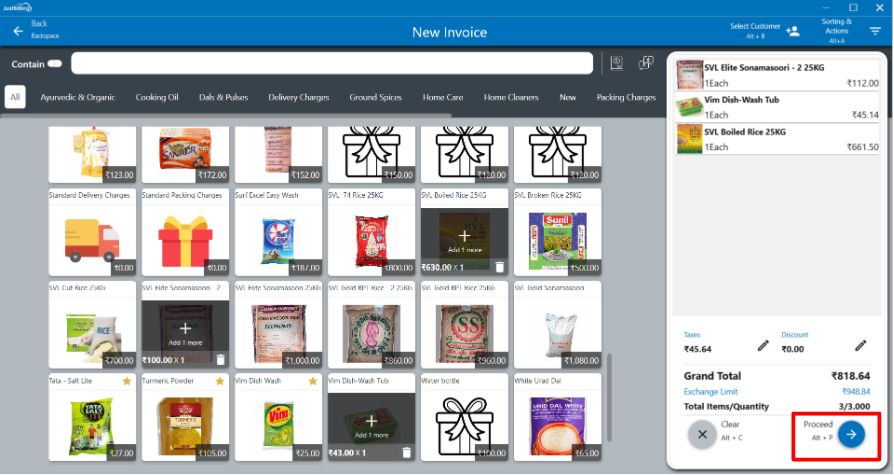Image resolution: width=894 pixels, height=475 pixels.
Task: Click trash icon on SVL Elite Sonamasoori tile
Action: (221, 360)
